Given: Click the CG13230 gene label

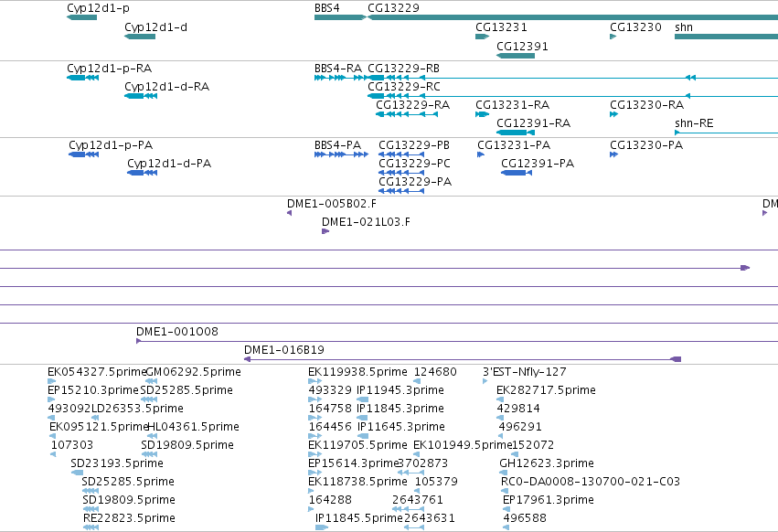Looking at the screenshot, I should point(635,27).
